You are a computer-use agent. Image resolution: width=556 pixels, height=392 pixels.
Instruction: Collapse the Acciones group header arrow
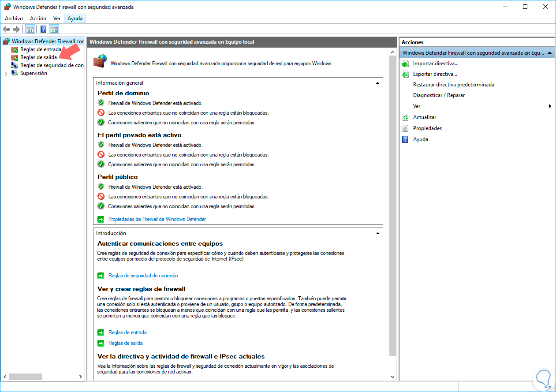pyautogui.click(x=549, y=53)
